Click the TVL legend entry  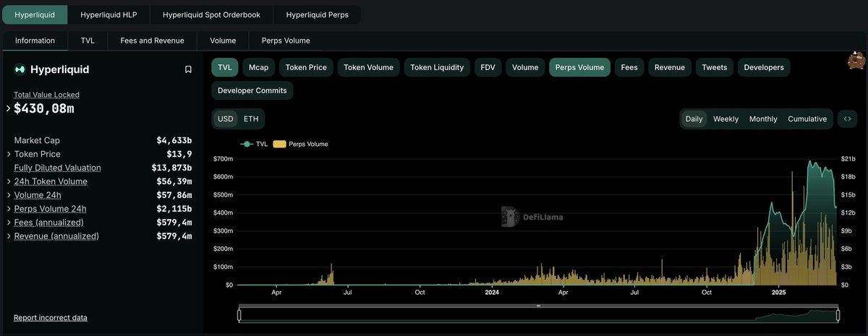click(255, 144)
